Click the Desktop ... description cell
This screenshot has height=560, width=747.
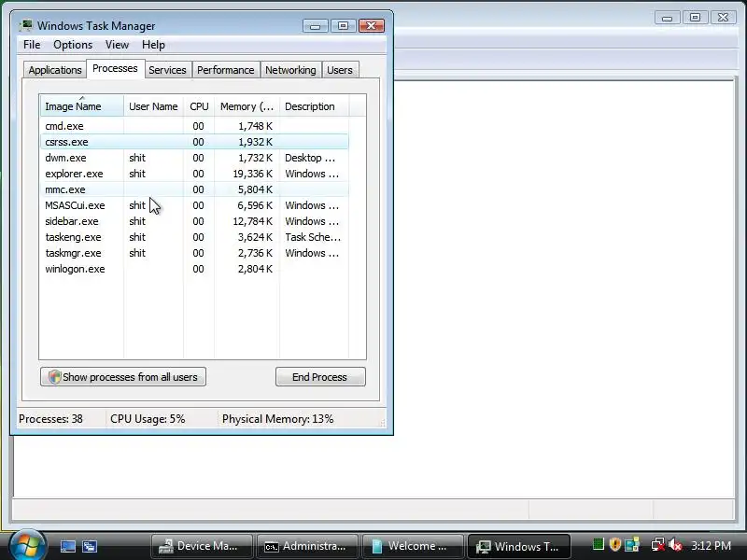pyautogui.click(x=310, y=158)
